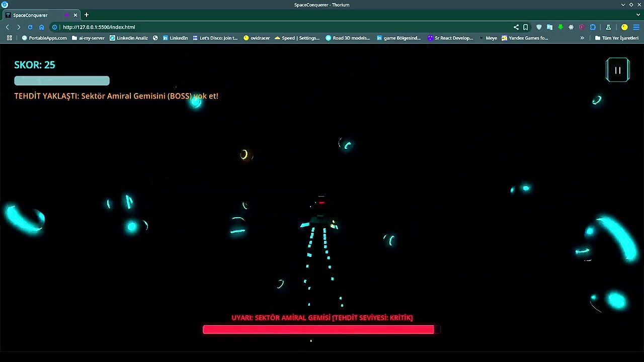Click the Thorium logo in title bar
Image resolution: width=644 pixels, height=362 pixels.
(x=5, y=5)
